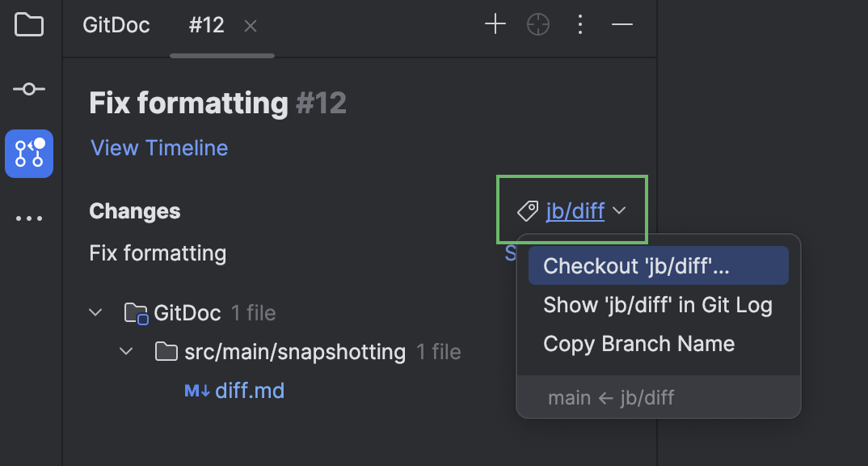Create a new pull request with the plus icon
The image size is (868, 466).
495,24
